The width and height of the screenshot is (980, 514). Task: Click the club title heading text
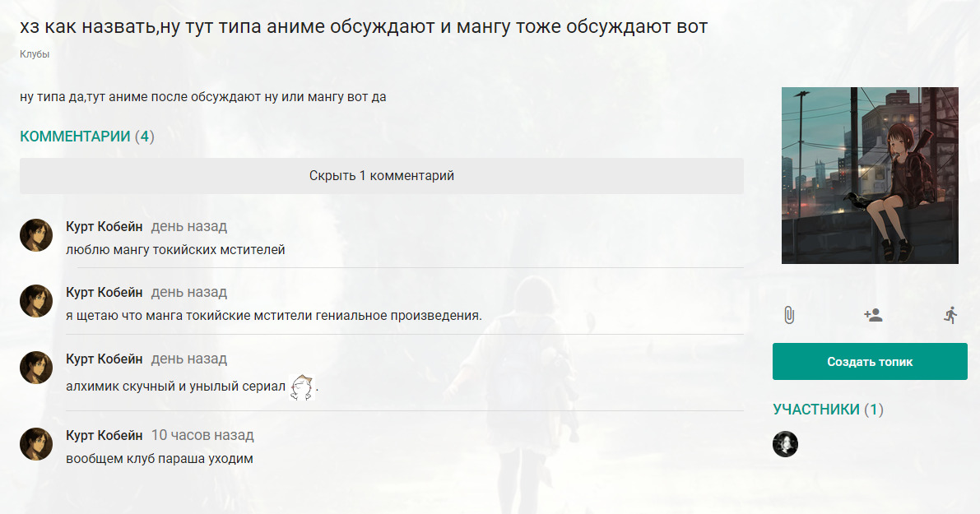point(363,26)
